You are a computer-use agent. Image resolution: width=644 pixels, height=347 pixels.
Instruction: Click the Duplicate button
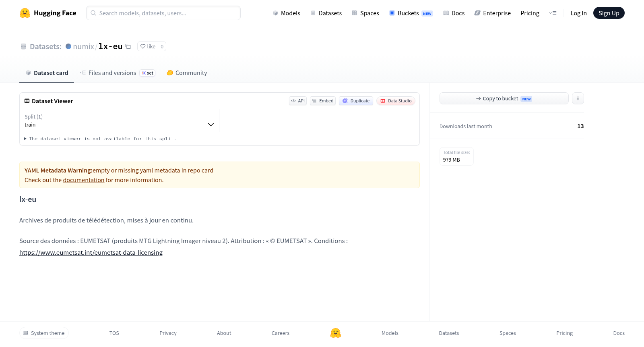tap(356, 101)
